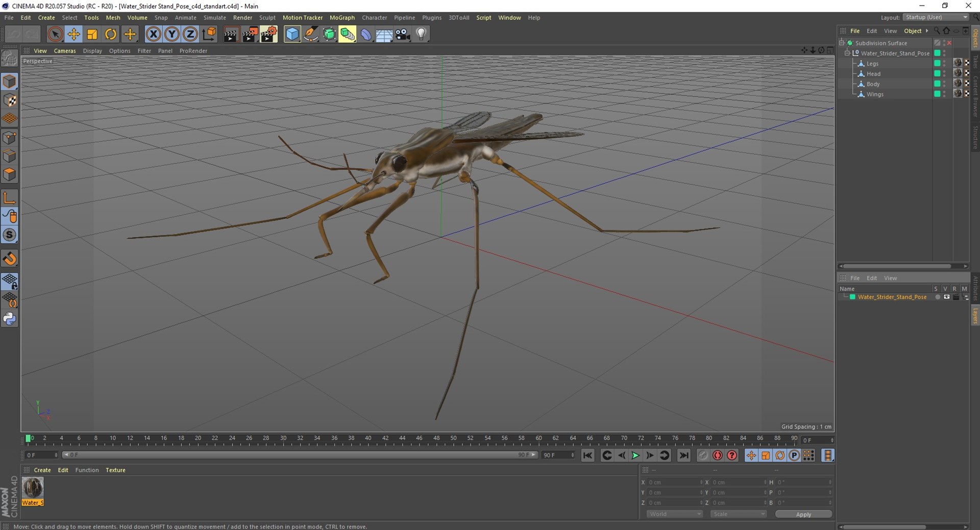Click the timeline preview range bar
This screenshot has width=980, height=530.
tap(300, 455)
